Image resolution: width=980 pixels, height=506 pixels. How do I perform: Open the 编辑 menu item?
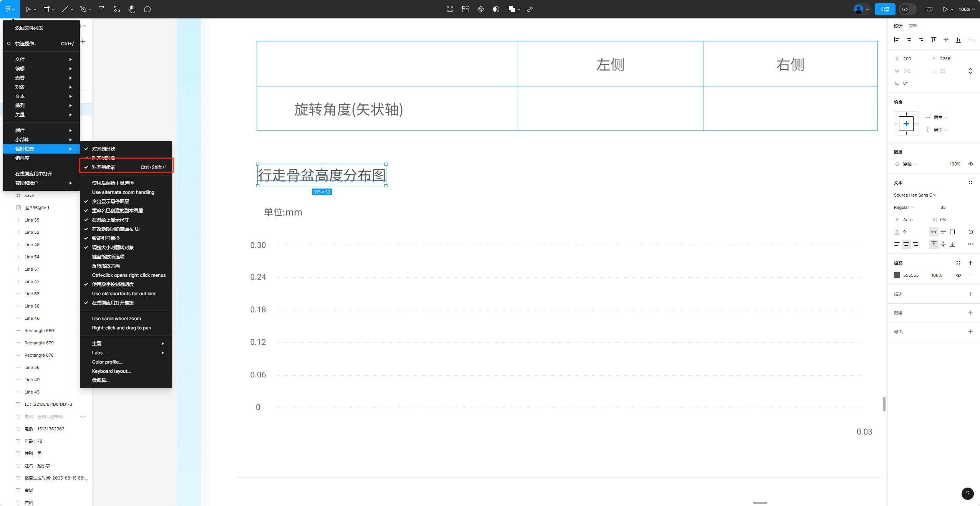click(41, 69)
